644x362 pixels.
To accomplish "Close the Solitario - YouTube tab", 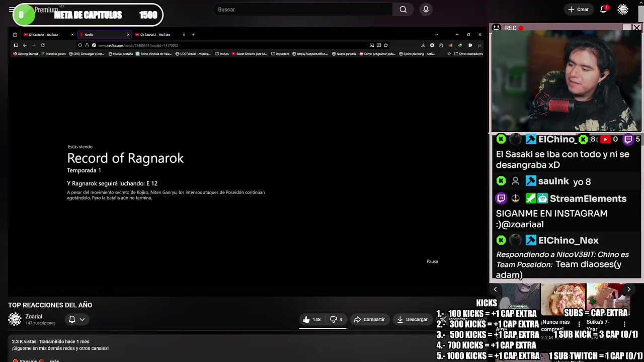I will [72, 35].
